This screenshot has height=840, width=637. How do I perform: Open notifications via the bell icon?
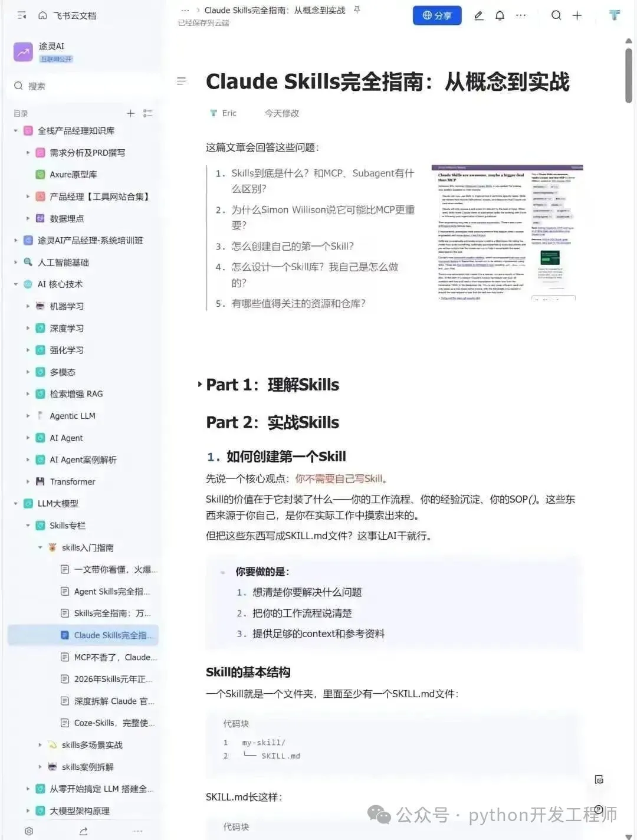(500, 16)
